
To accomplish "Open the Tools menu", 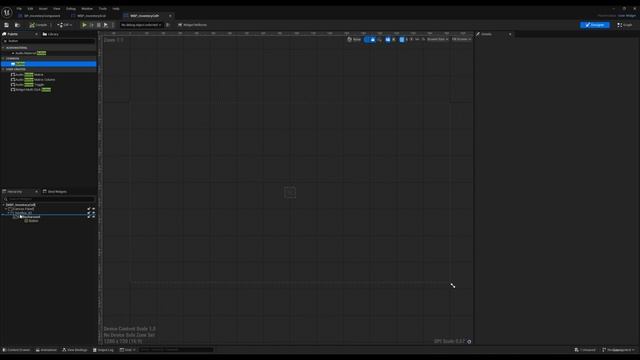I will pos(102,9).
